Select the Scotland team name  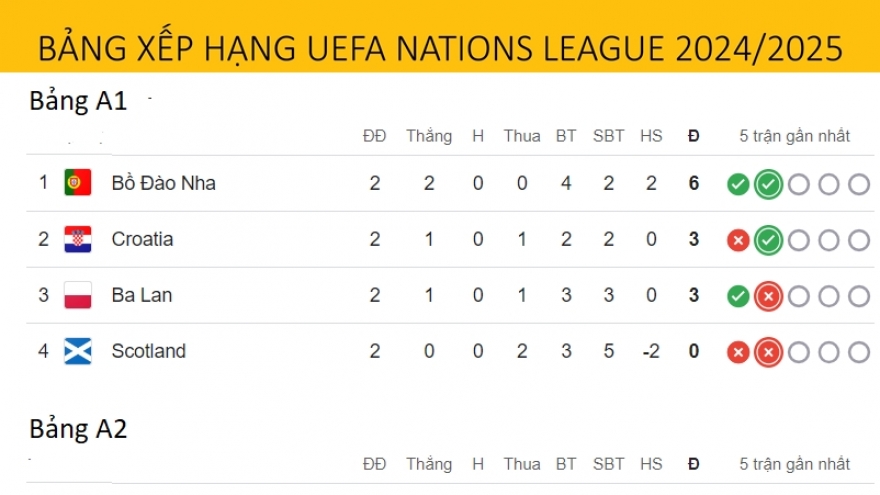[x=148, y=351]
